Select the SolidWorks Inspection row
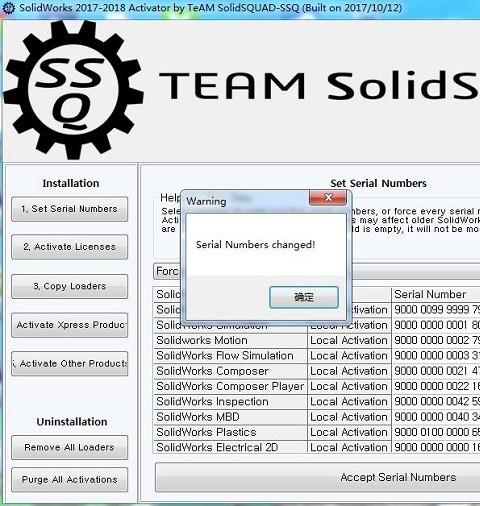The image size is (480, 506). (x=317, y=402)
